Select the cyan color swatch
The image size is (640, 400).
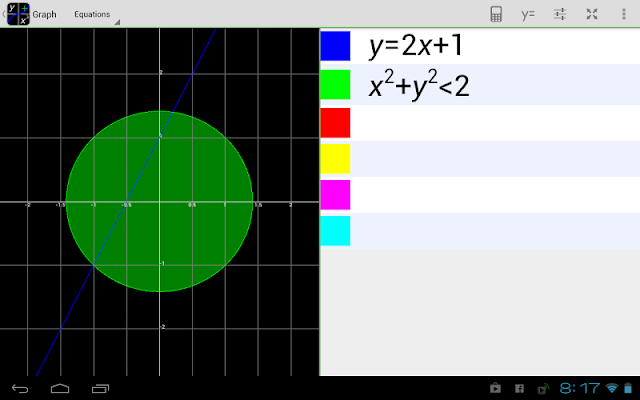click(335, 231)
